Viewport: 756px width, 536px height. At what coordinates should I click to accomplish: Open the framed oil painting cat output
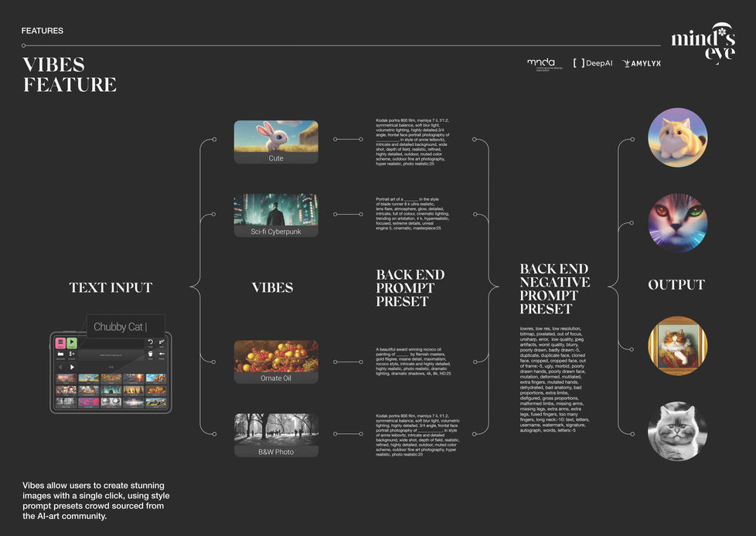(677, 346)
